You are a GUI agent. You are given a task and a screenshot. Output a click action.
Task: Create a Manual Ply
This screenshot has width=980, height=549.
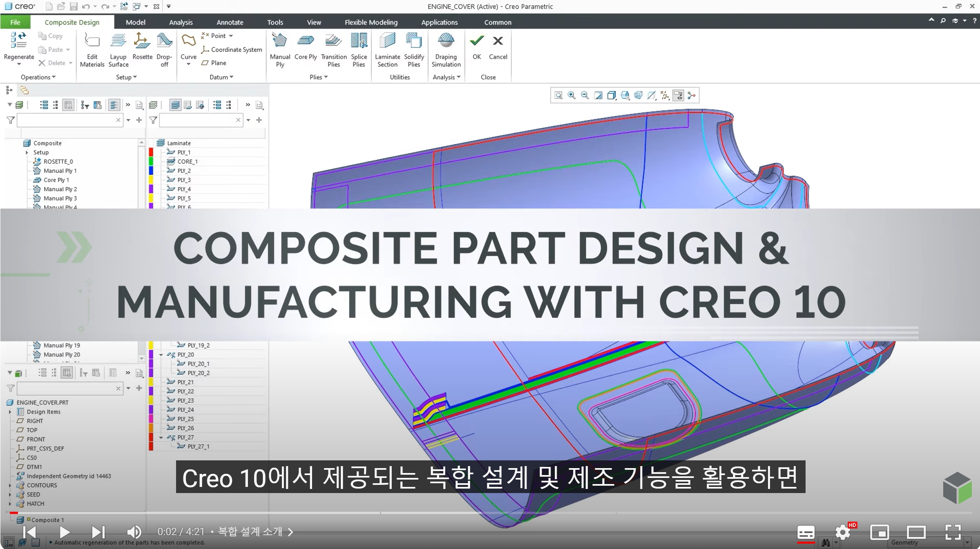(x=280, y=50)
